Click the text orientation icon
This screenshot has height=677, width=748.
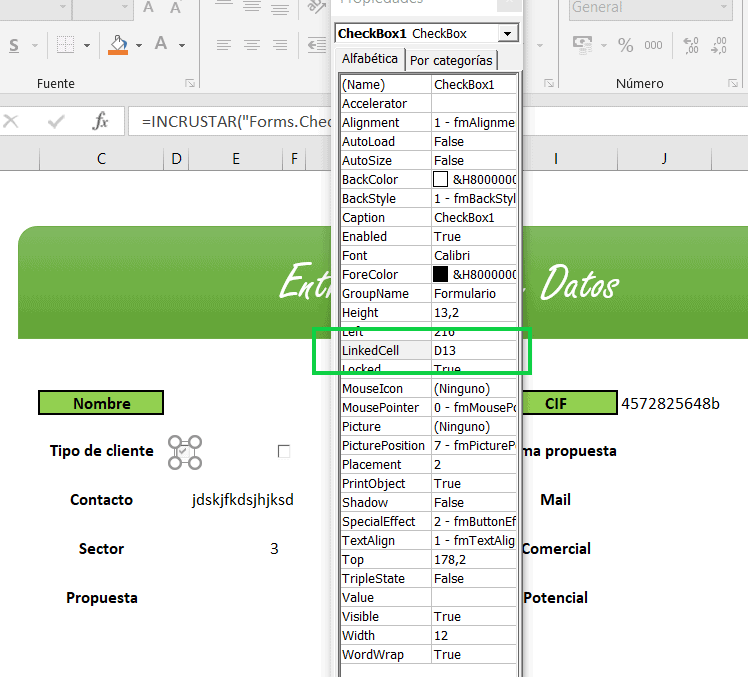click(x=315, y=7)
